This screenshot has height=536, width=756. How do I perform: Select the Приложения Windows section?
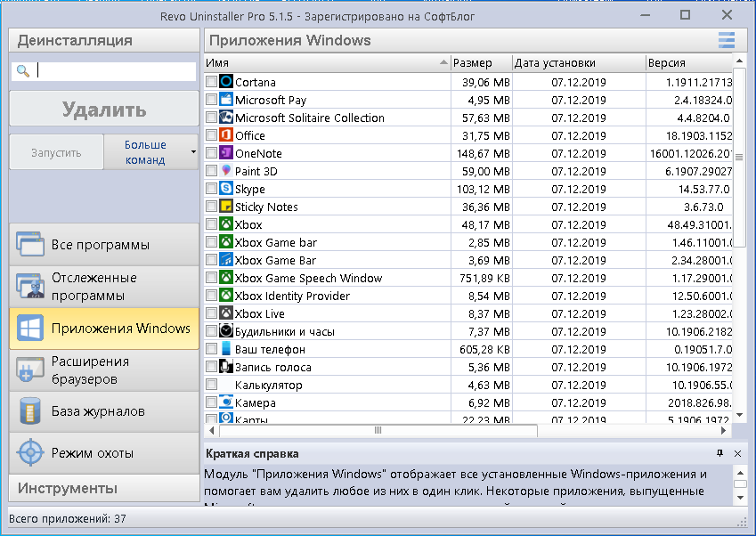click(x=104, y=329)
